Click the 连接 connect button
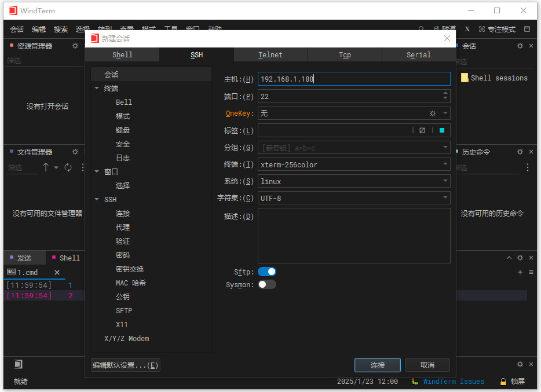 (377, 365)
